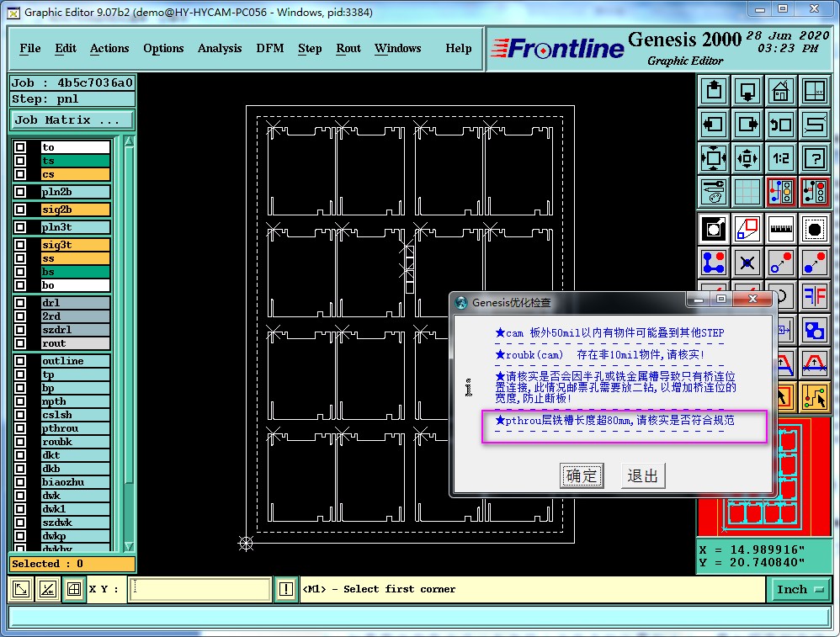
Task: Click the mirror F flip icon
Action: coord(814,296)
